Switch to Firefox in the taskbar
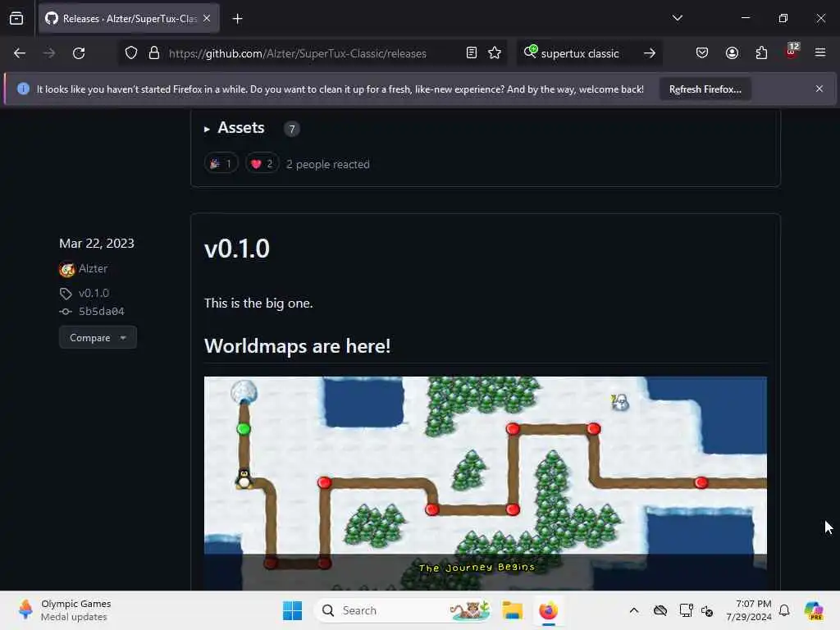Viewport: 840px width, 630px height. coord(549,610)
